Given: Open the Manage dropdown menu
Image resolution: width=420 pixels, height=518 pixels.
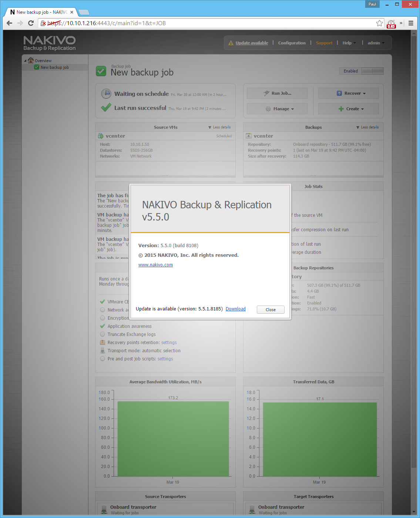Looking at the screenshot, I should 277,109.
